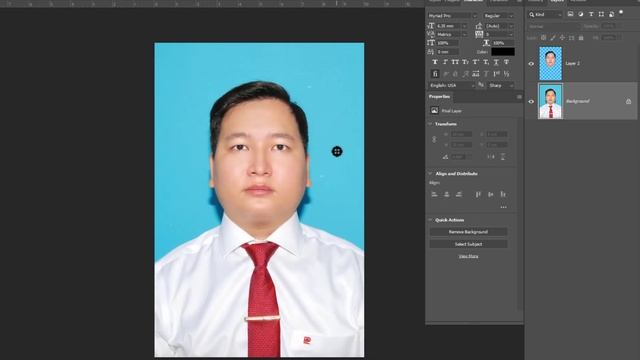Hide Layer 1 visibility eye
The width and height of the screenshot is (640, 360).
[x=531, y=64]
